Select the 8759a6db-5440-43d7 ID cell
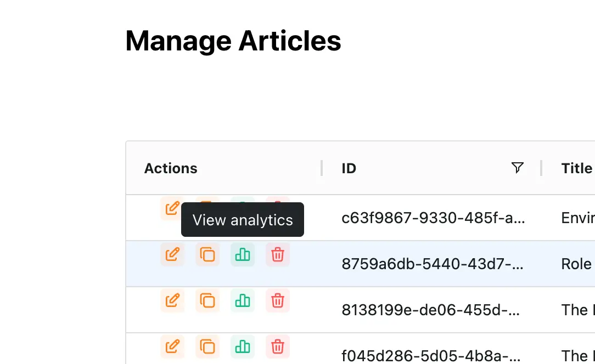This screenshot has height=364, width=595. (433, 264)
